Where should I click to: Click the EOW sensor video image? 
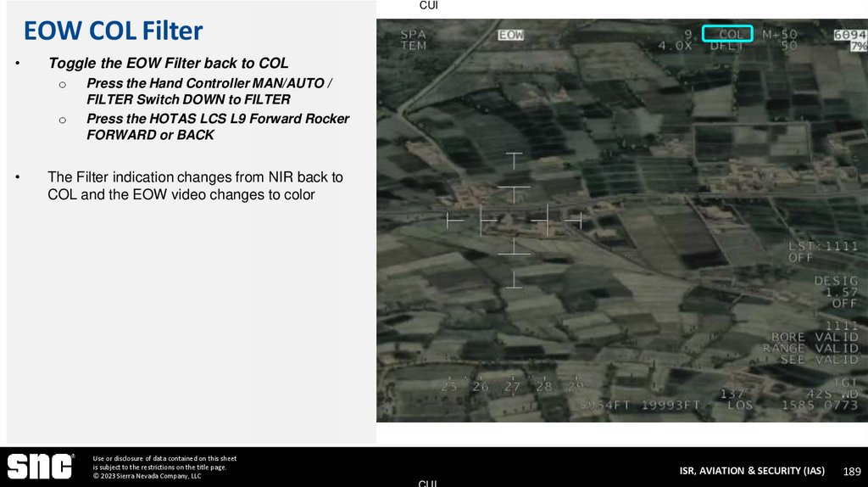[x=622, y=221]
